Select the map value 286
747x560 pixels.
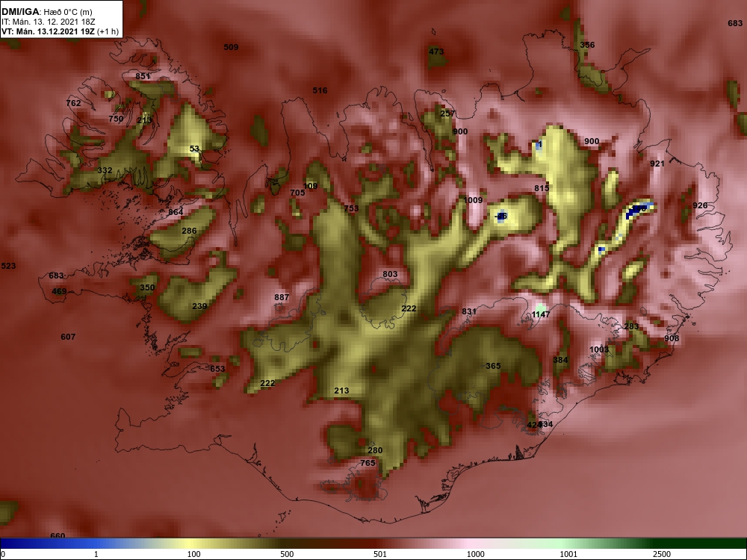[x=189, y=231]
